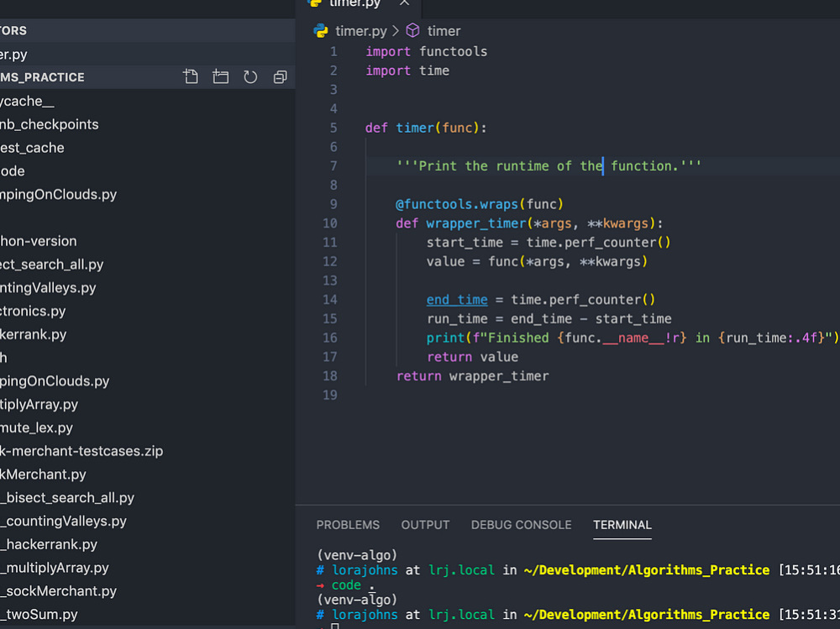This screenshot has height=629, width=840.
Task: Open ect_search_all.py in explorer
Action: 147,265
